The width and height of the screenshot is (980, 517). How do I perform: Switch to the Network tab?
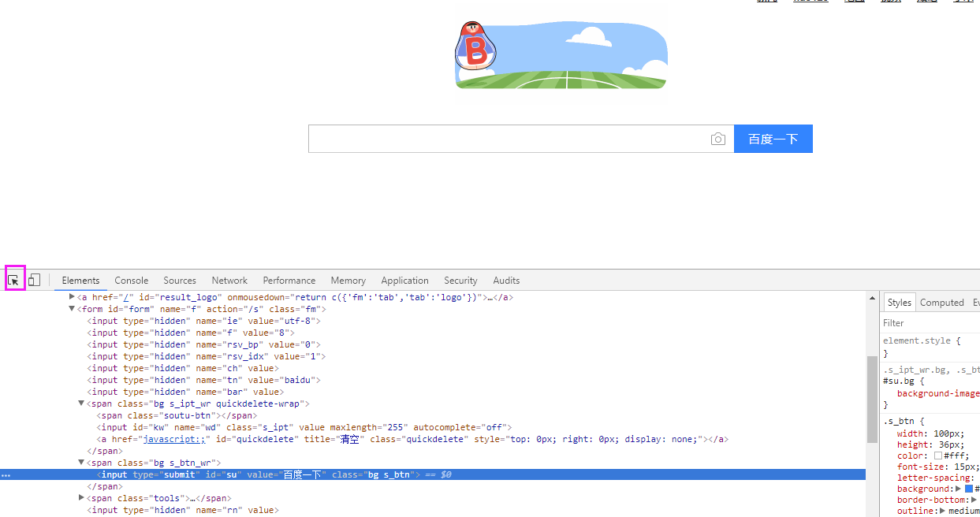229,281
